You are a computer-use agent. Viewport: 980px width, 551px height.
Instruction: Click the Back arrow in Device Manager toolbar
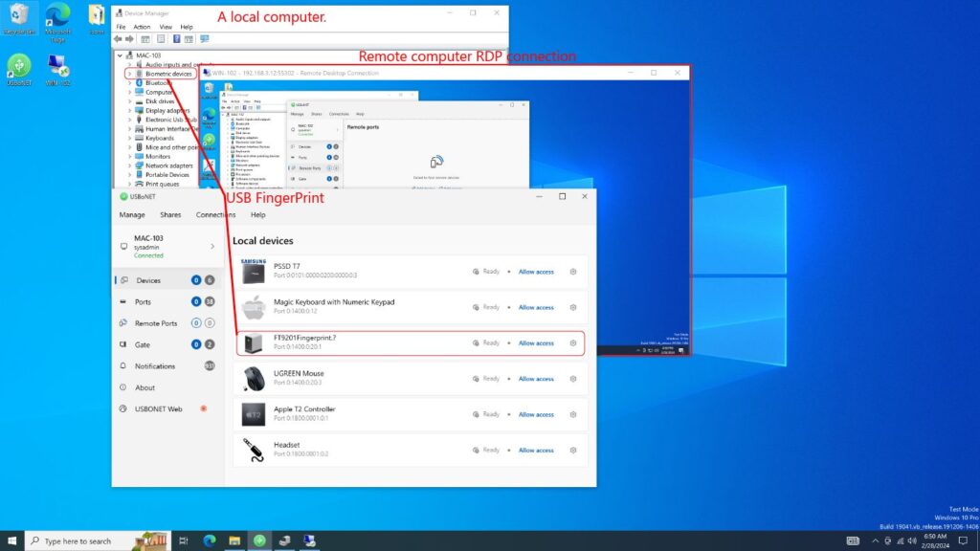(x=120, y=39)
